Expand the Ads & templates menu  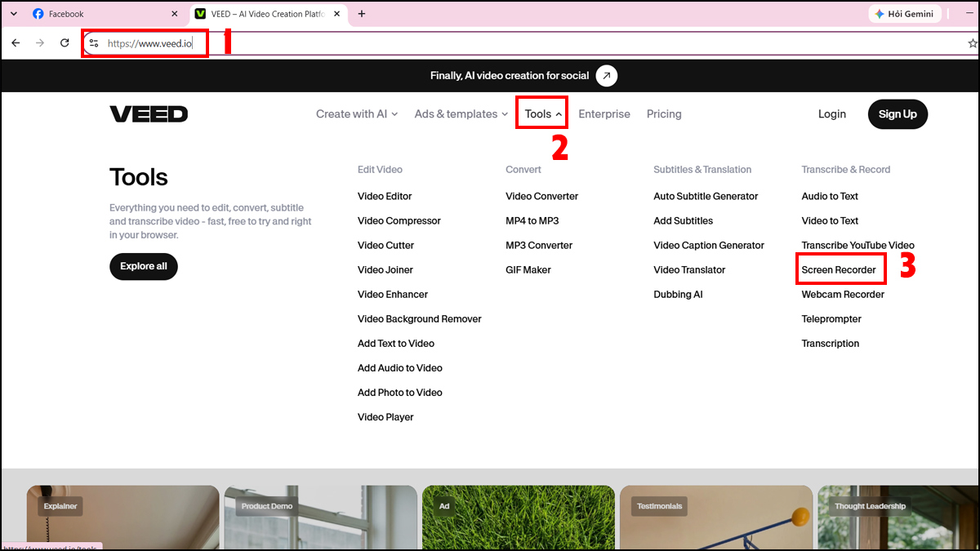click(461, 114)
